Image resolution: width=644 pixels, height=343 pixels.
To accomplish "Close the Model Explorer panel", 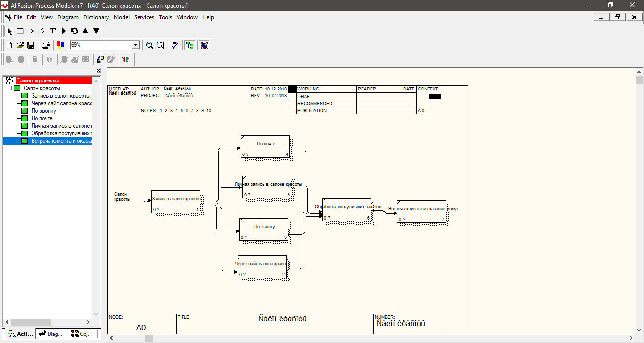I will point(99,71).
